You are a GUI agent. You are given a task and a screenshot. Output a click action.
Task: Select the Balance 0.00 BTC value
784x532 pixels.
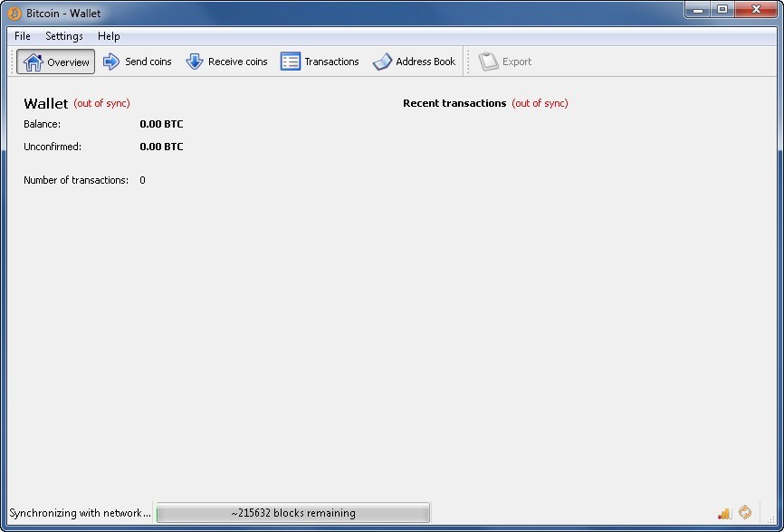161,124
